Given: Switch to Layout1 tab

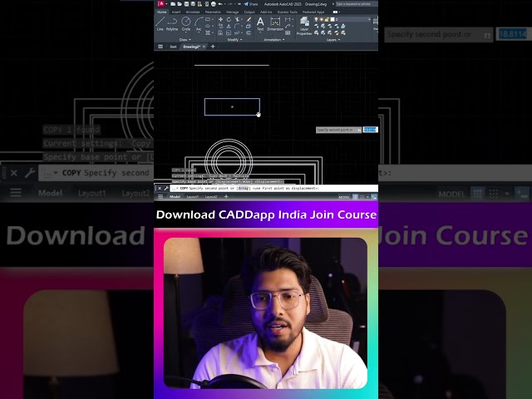Looking at the screenshot, I should (192, 197).
